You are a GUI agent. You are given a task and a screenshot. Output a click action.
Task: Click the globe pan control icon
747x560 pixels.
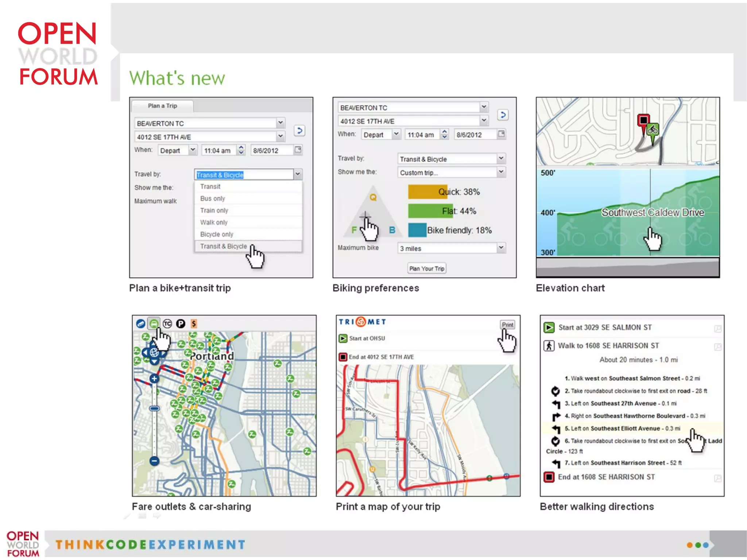click(154, 352)
